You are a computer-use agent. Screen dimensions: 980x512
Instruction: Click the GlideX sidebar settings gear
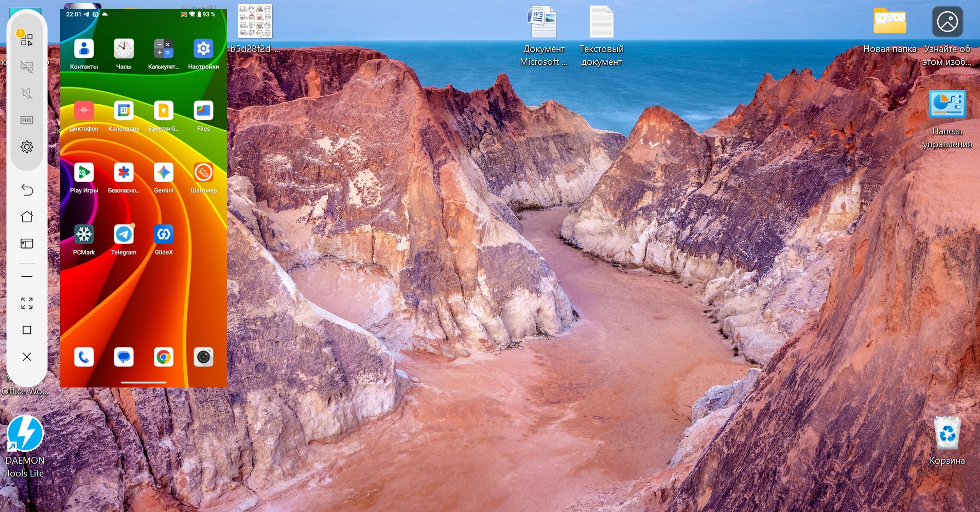point(27,147)
